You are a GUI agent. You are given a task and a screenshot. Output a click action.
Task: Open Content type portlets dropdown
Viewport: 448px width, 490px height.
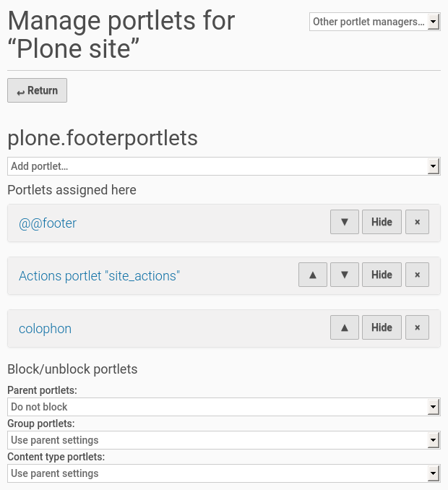click(x=223, y=473)
